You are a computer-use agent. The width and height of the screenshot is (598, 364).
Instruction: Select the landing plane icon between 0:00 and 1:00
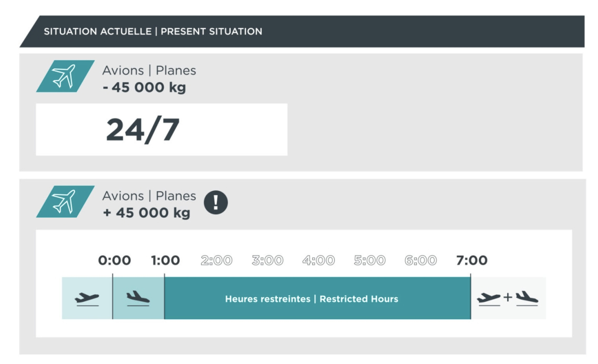pyautogui.click(x=138, y=298)
